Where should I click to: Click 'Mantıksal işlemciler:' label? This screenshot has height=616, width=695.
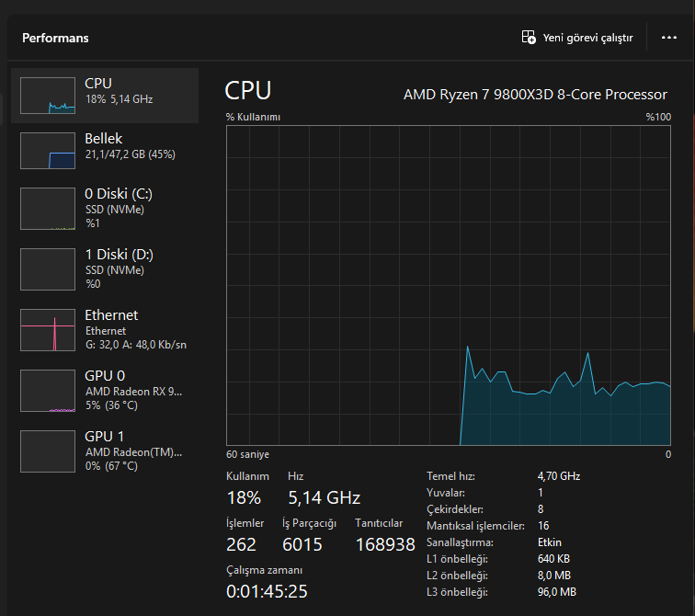(x=475, y=526)
